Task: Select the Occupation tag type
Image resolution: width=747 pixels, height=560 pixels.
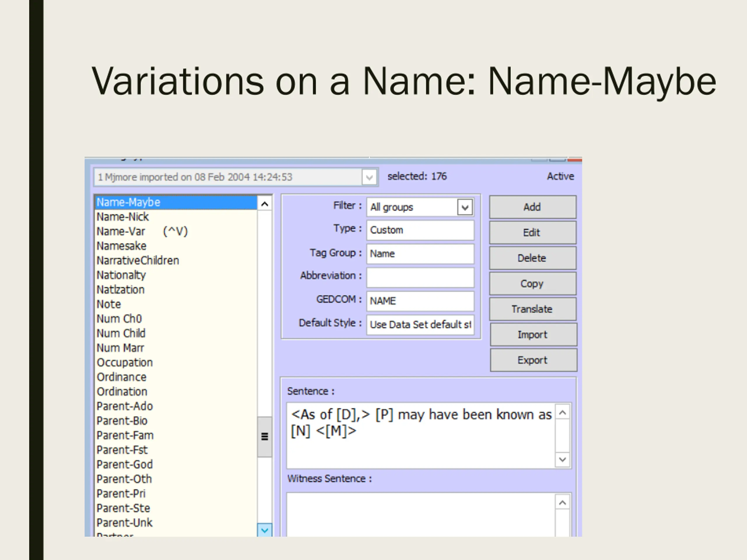Action: [125, 363]
